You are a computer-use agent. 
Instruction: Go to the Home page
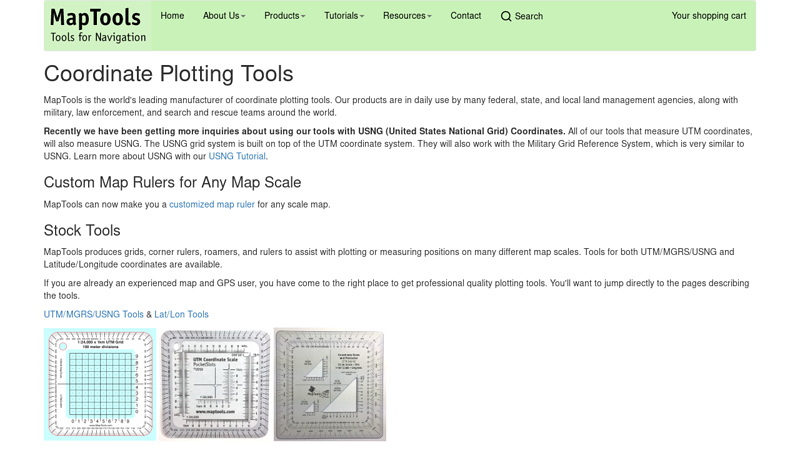[172, 16]
